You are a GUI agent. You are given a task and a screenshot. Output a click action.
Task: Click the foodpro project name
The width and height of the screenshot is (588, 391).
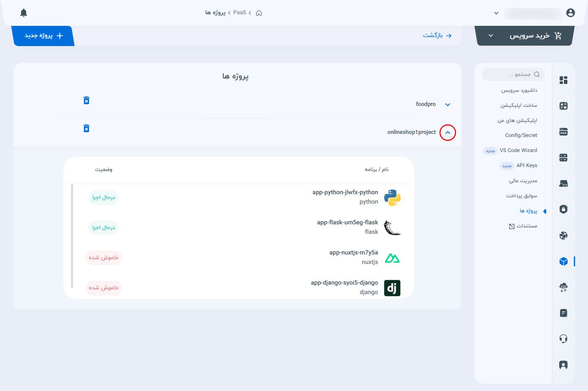tap(426, 104)
